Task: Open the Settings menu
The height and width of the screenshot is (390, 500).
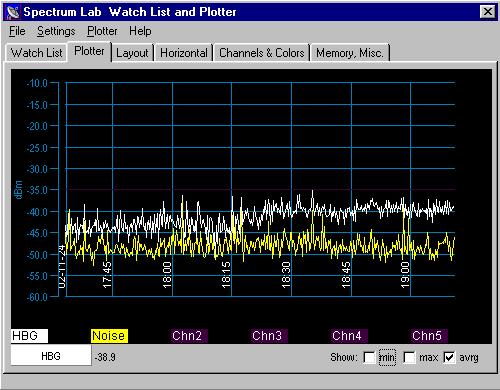Action: click(x=56, y=31)
